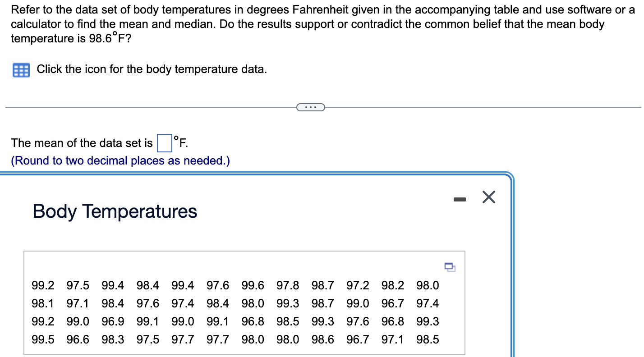Expand the question divider using the ellipsis control
This screenshot has height=357, width=644.
(x=311, y=107)
